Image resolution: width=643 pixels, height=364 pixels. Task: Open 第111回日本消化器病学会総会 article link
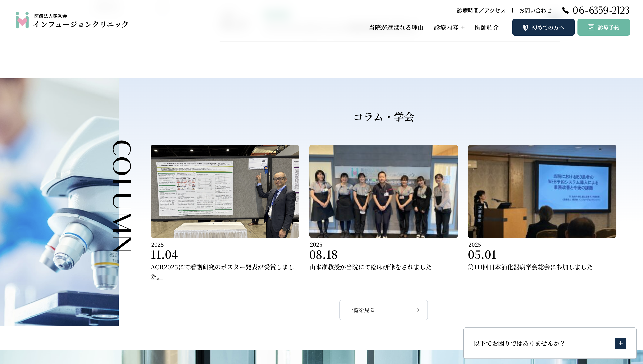(x=530, y=267)
